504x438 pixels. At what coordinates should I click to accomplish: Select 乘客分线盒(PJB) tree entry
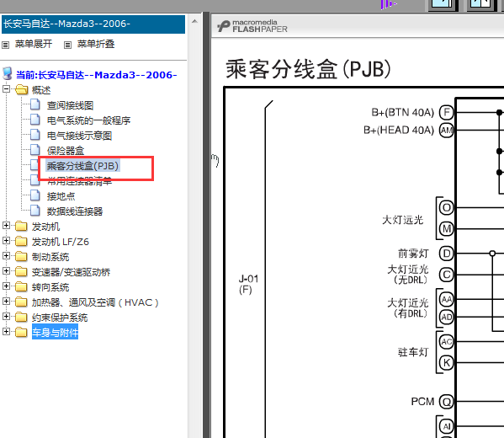tap(83, 166)
